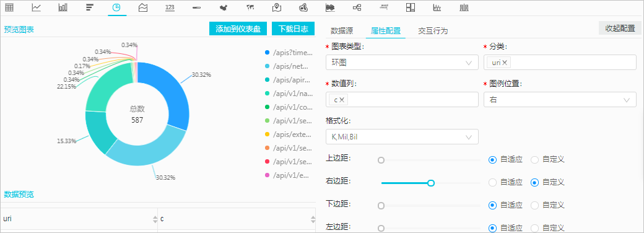
Task: Open the 格式化 K,Mil,Bil dropdown
Action: coord(402,137)
